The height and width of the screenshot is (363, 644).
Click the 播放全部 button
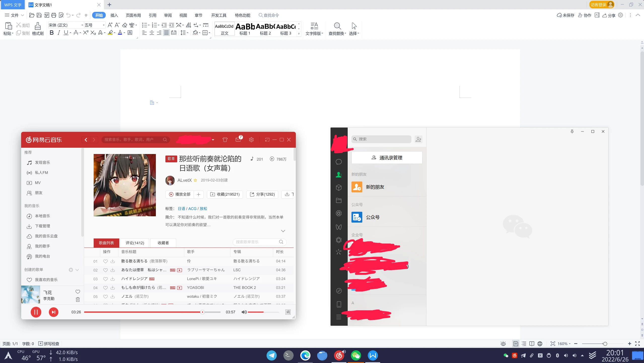180,194
